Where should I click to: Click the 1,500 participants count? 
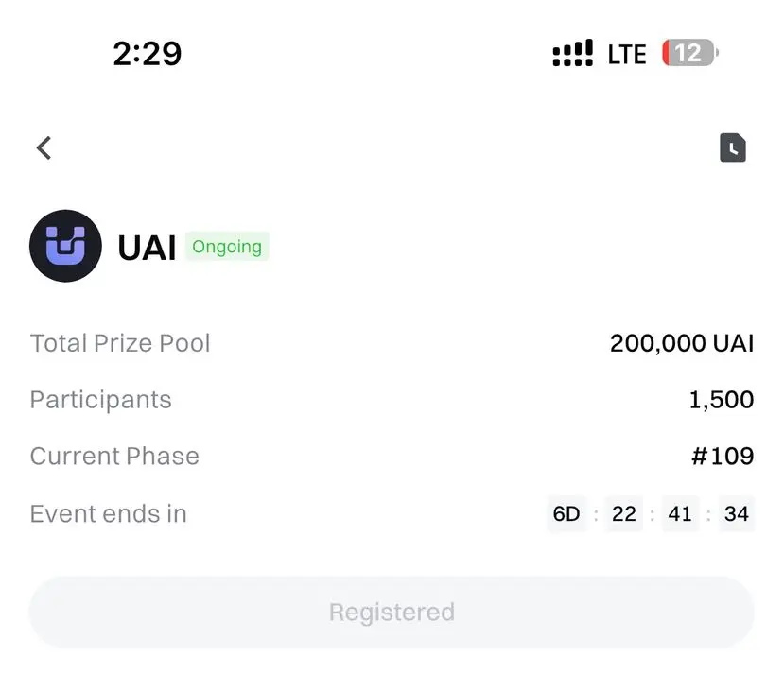pos(721,400)
